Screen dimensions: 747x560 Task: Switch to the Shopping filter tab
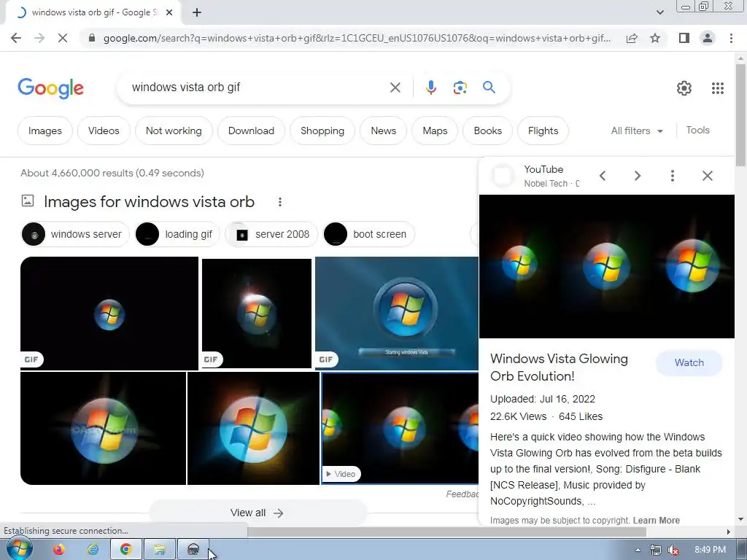pyautogui.click(x=322, y=131)
